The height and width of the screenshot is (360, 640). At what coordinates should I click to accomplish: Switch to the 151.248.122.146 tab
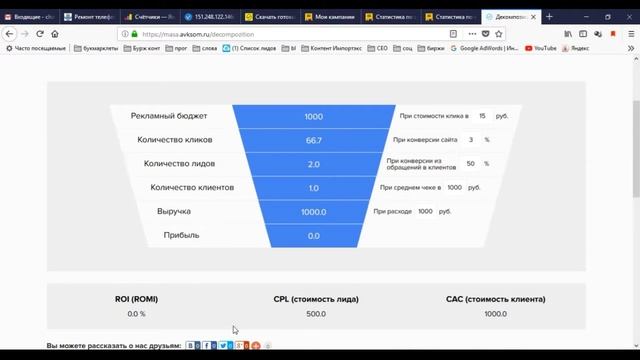point(209,17)
